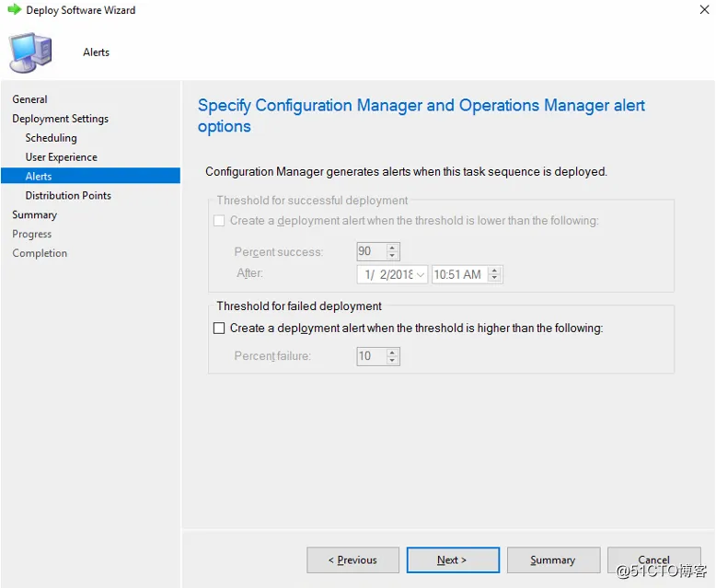Viewport: 716px width, 588px height.
Task: Select the Summary step in the sidebar
Action: click(x=35, y=215)
